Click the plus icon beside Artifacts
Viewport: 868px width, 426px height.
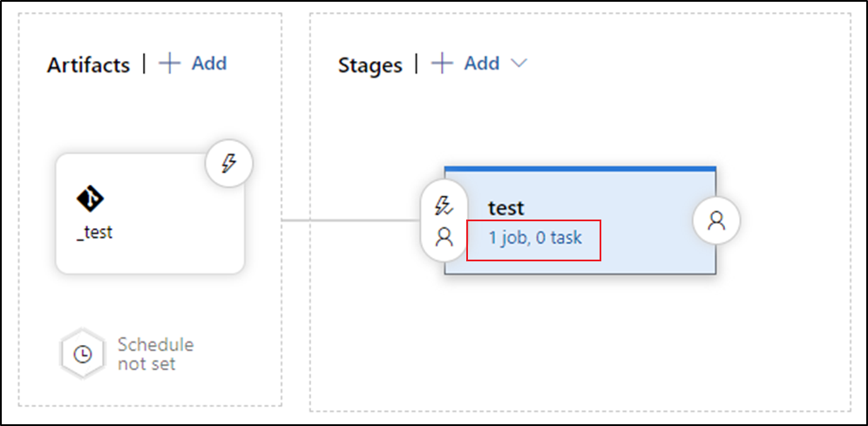(x=169, y=64)
